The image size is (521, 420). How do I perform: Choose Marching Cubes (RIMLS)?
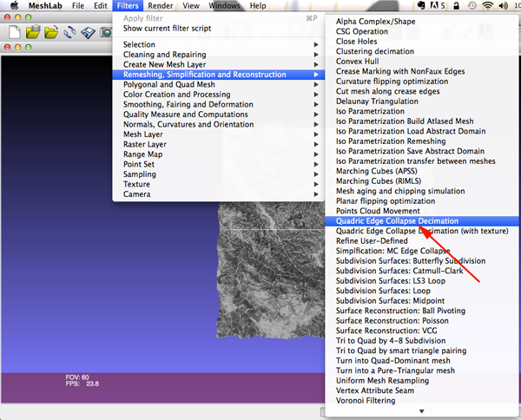(422, 180)
